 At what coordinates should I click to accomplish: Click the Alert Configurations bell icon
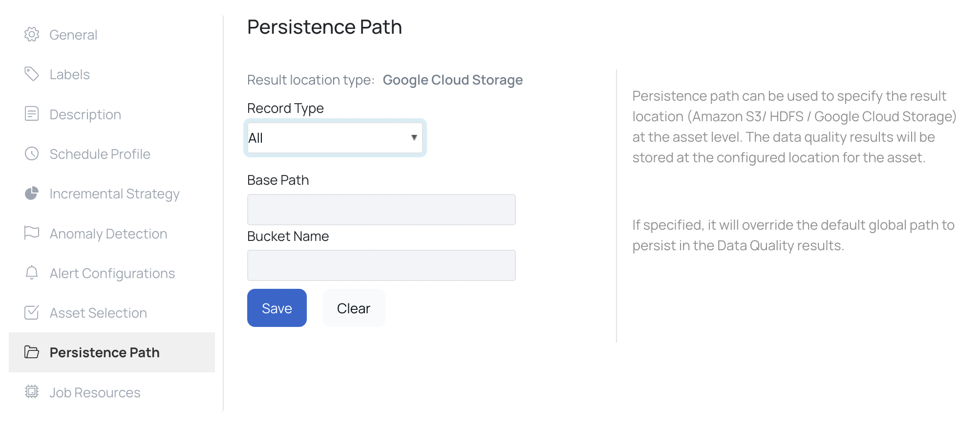click(32, 273)
